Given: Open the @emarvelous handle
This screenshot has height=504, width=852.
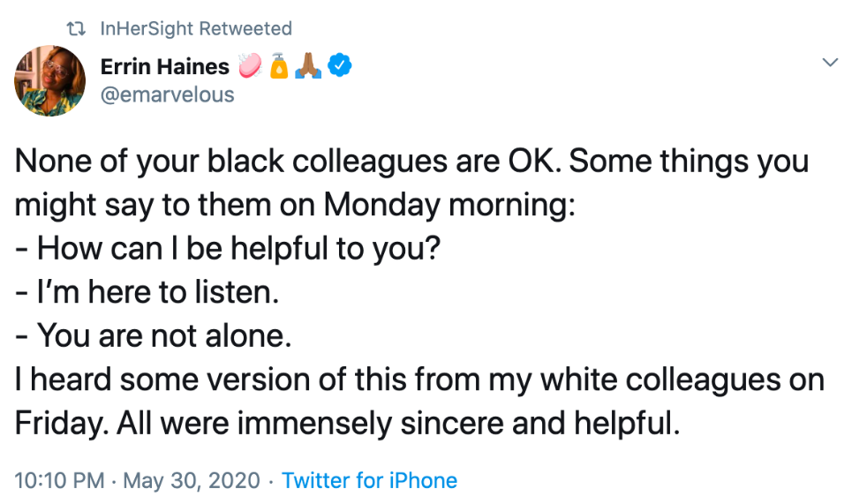Looking at the screenshot, I should pos(168,94).
